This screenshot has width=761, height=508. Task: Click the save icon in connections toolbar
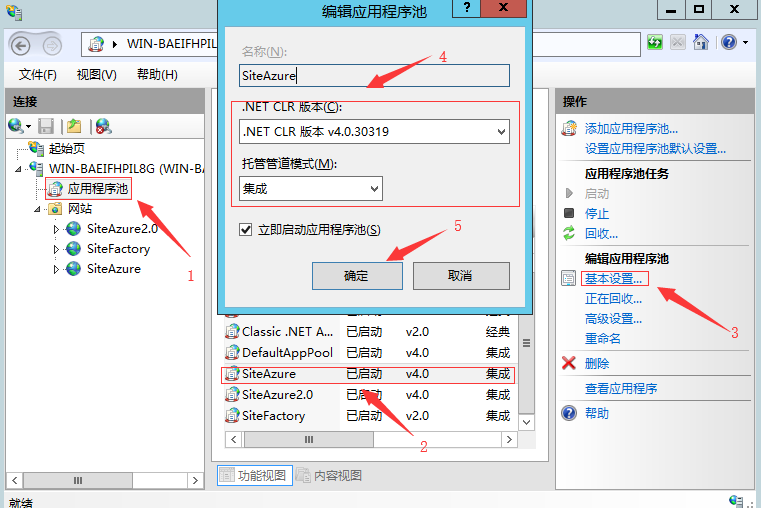[x=46, y=126]
